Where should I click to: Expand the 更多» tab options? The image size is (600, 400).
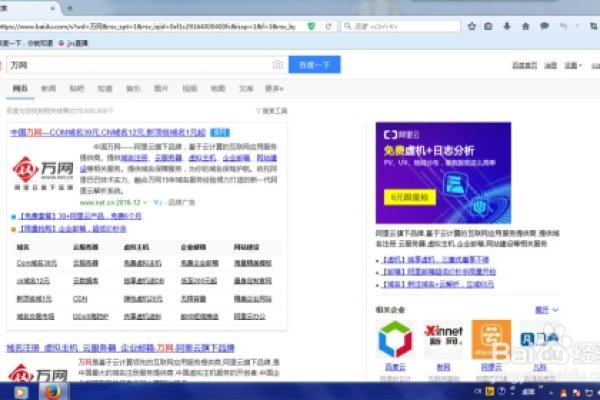(274, 88)
